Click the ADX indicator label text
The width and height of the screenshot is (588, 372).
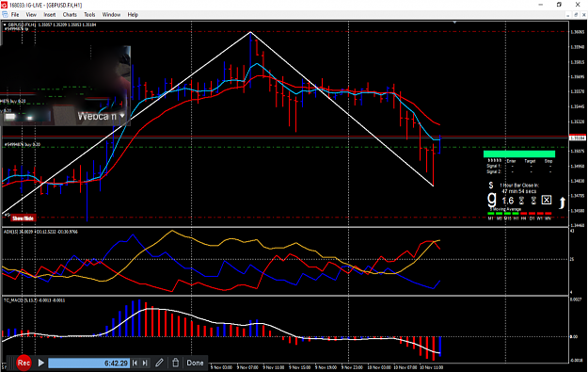(40, 232)
